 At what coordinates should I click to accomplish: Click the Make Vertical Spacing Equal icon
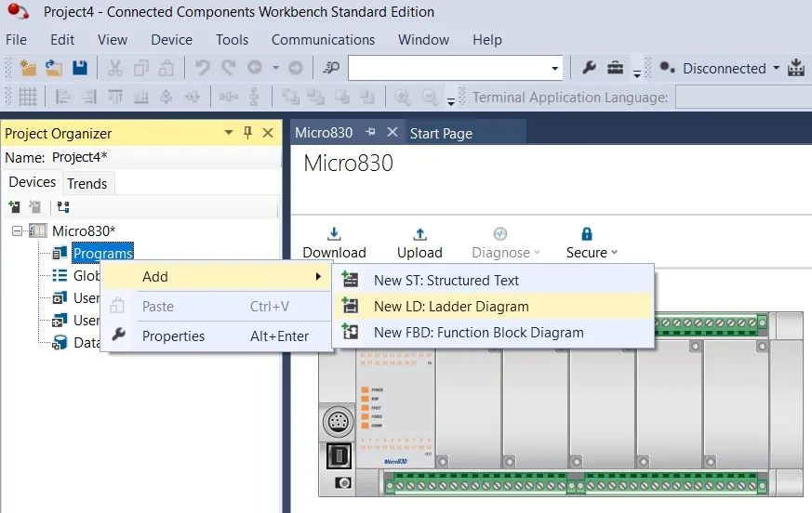pos(254,97)
